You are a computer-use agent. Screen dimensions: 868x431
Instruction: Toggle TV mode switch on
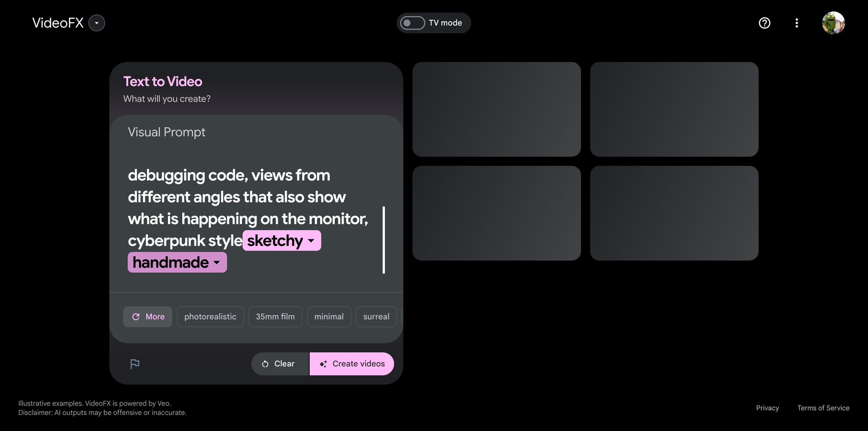pos(412,23)
